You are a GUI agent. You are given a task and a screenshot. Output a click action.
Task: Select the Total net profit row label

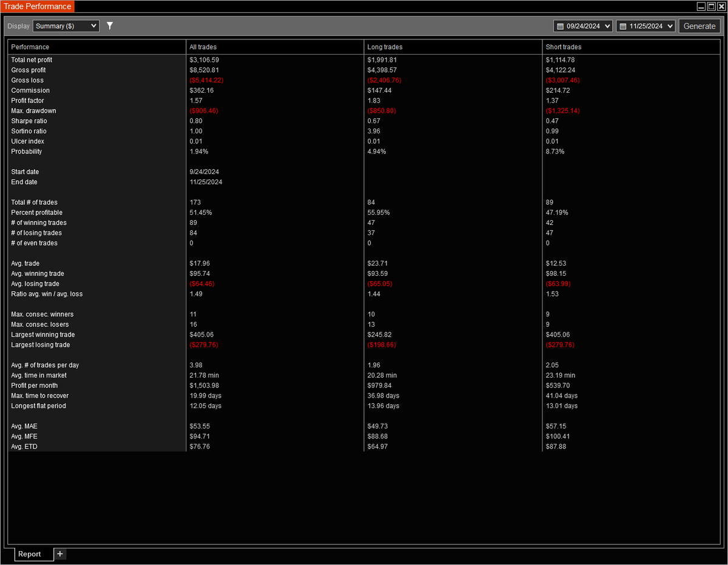(x=32, y=60)
